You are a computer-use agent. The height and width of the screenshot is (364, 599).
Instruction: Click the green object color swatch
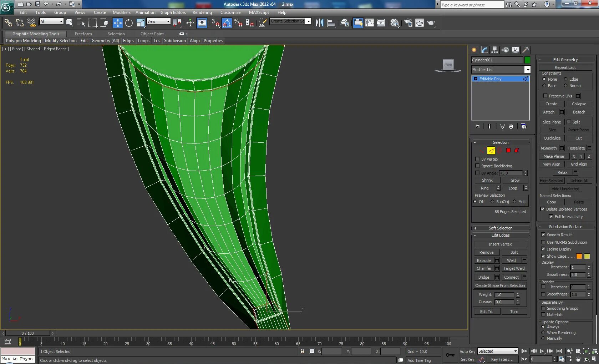(x=527, y=60)
